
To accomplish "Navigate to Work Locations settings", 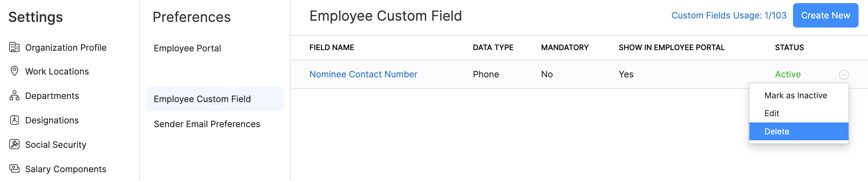I will tap(57, 71).
